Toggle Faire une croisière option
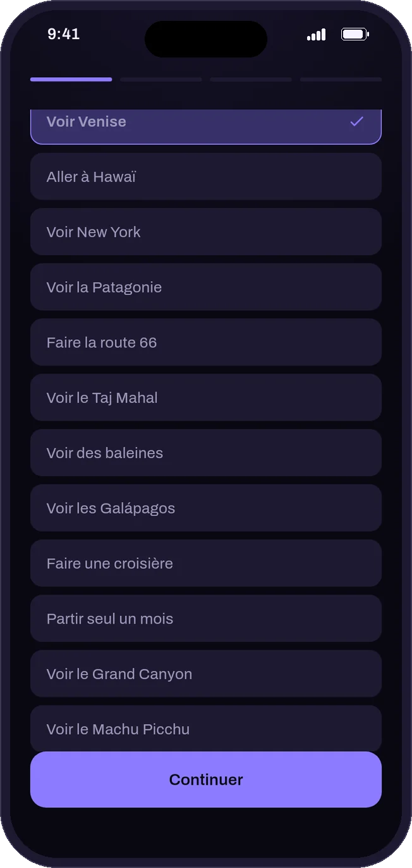 point(206,564)
